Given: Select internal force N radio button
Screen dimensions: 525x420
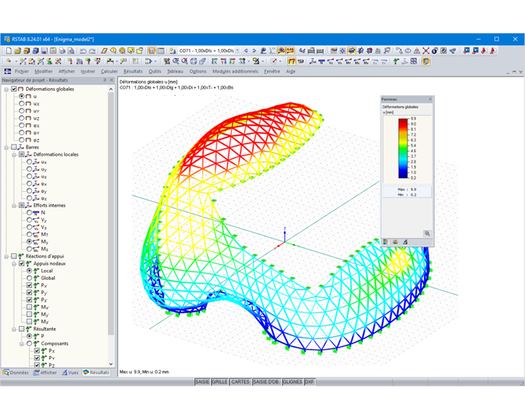Looking at the screenshot, I should (x=29, y=213).
